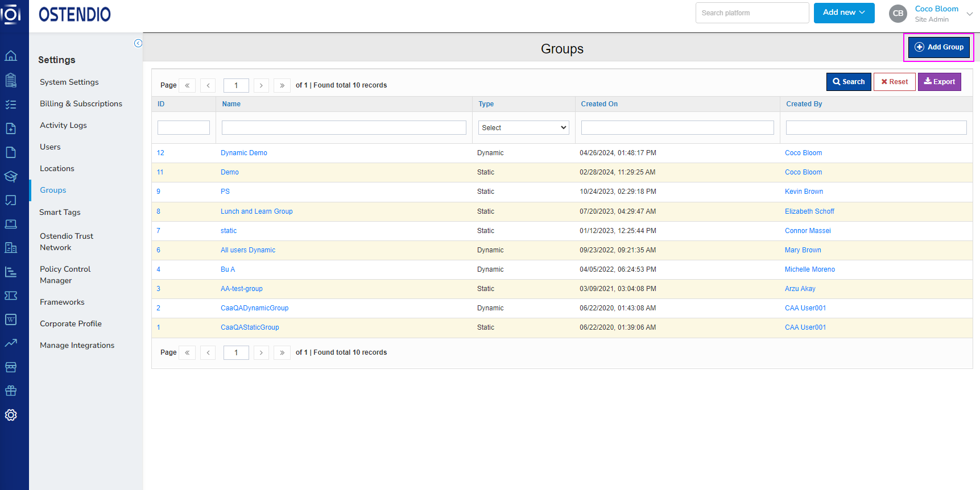Jump to last page in bottom pagination
This screenshot has width=980, height=490.
(282, 352)
